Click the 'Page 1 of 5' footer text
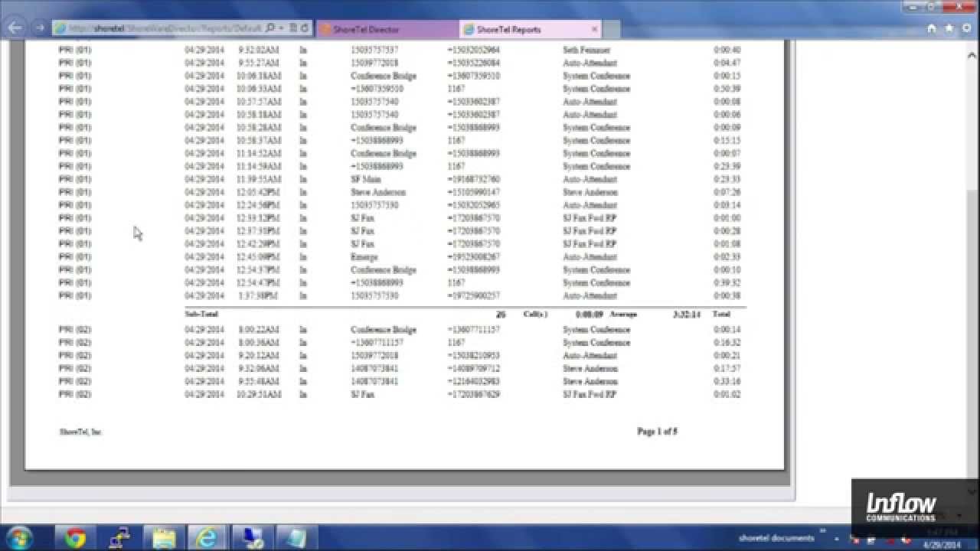Viewport: 980px width, 551px height. point(657,432)
